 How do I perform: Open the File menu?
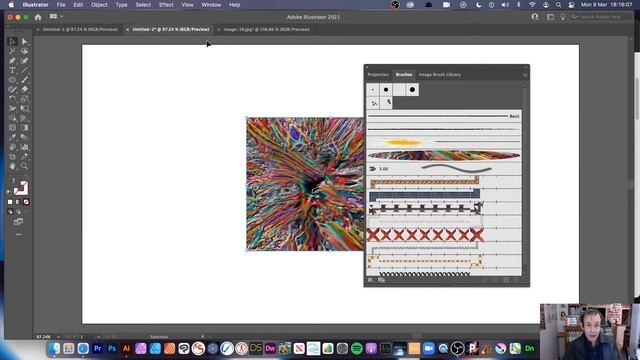coord(61,5)
